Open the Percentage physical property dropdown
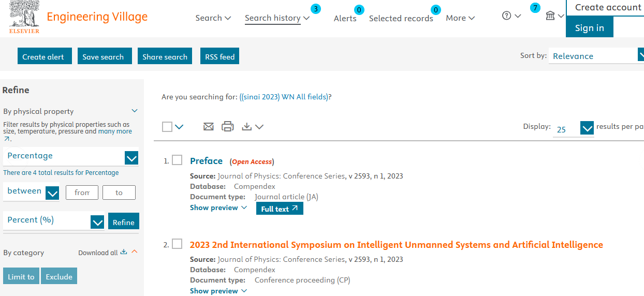 (x=70, y=156)
